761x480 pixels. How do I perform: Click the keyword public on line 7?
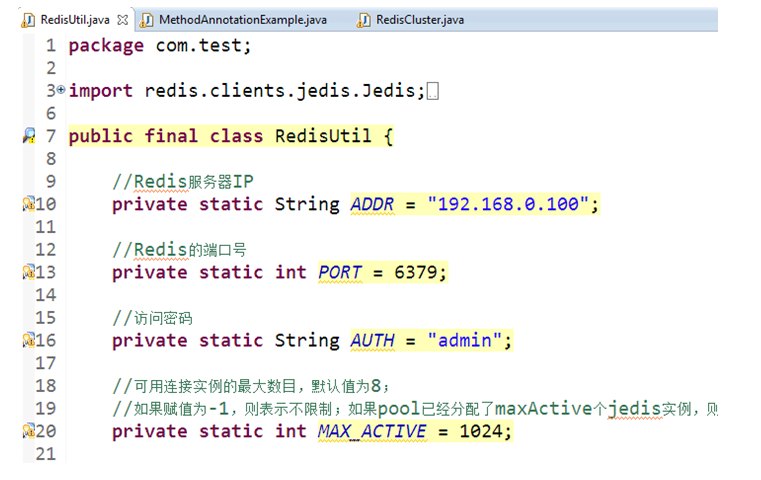click(100, 136)
